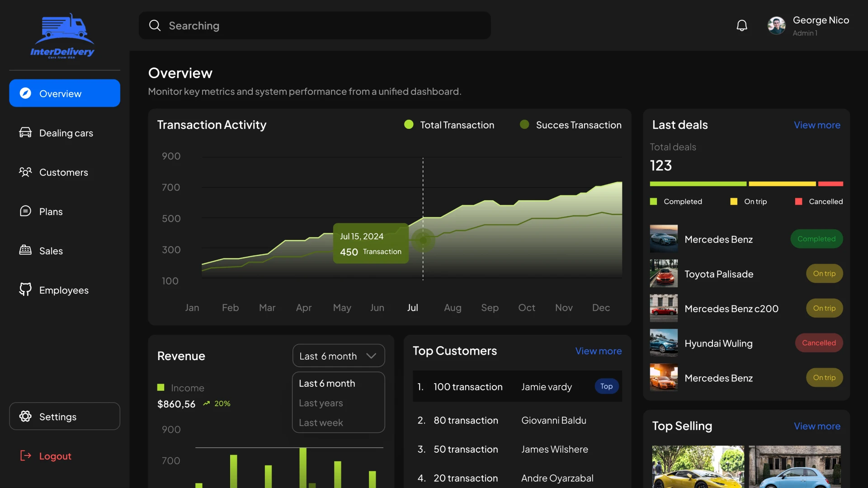Toggle the Total Transaction legend dot
Screen dimensions: 868x488
(409, 125)
